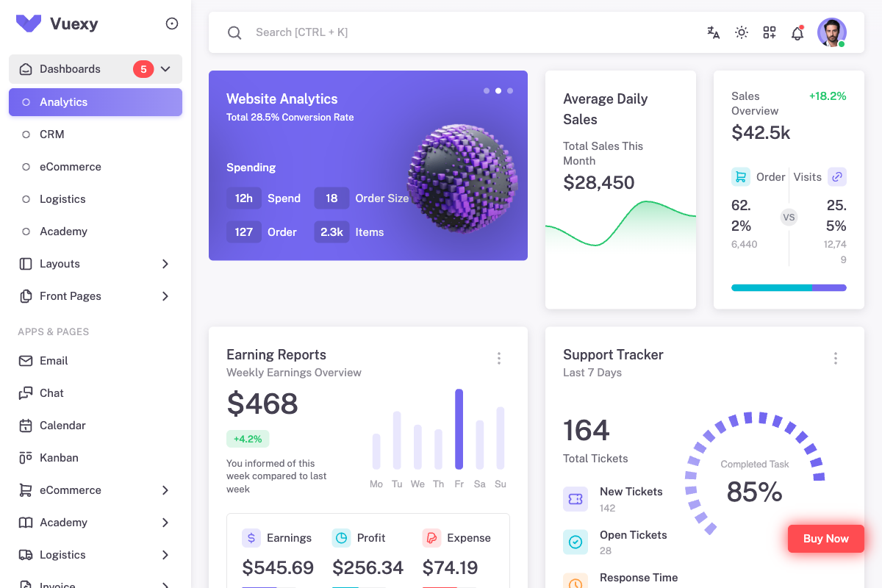Open the Visits link icon in Sales Overview
The width and height of the screenshot is (882, 588).
click(837, 176)
